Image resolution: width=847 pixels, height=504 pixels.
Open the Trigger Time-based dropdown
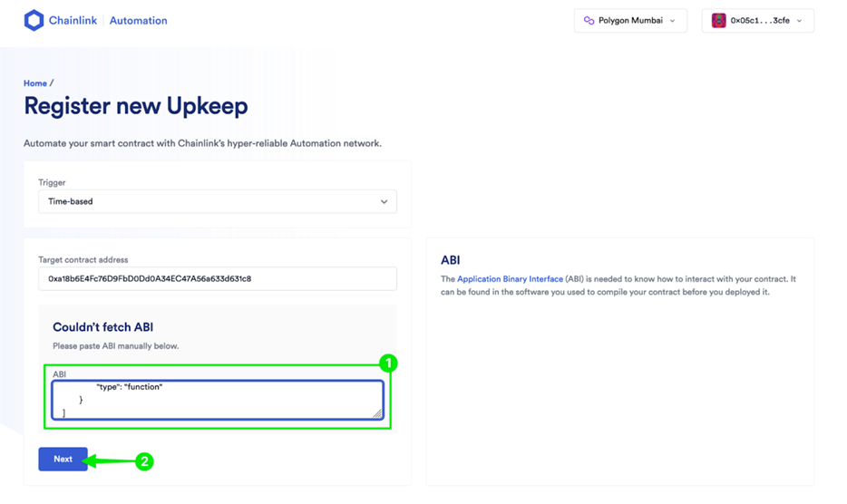tap(218, 201)
